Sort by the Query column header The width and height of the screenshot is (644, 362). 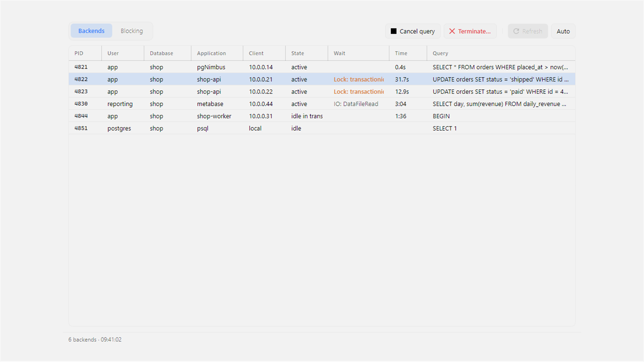tap(501, 53)
